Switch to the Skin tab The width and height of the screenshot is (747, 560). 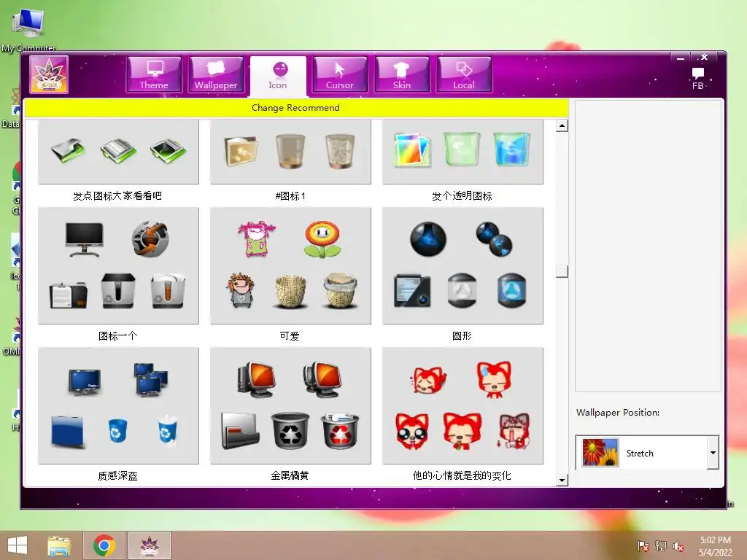point(402,74)
